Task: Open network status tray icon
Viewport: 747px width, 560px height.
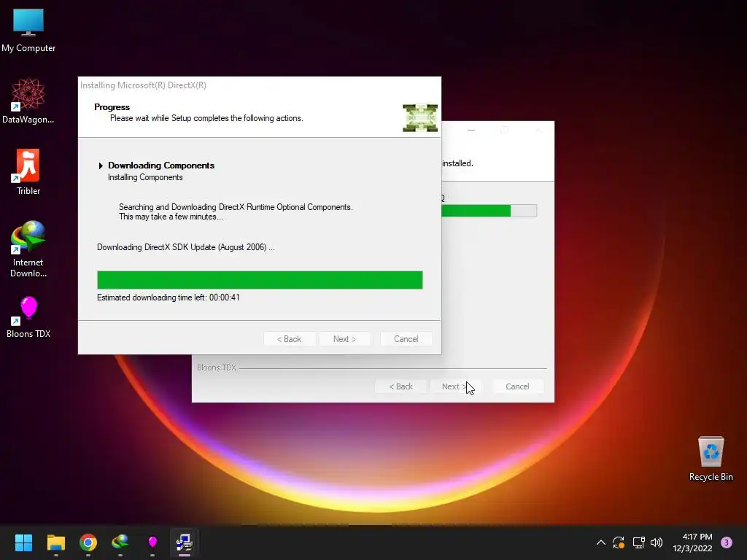Action: (x=638, y=542)
